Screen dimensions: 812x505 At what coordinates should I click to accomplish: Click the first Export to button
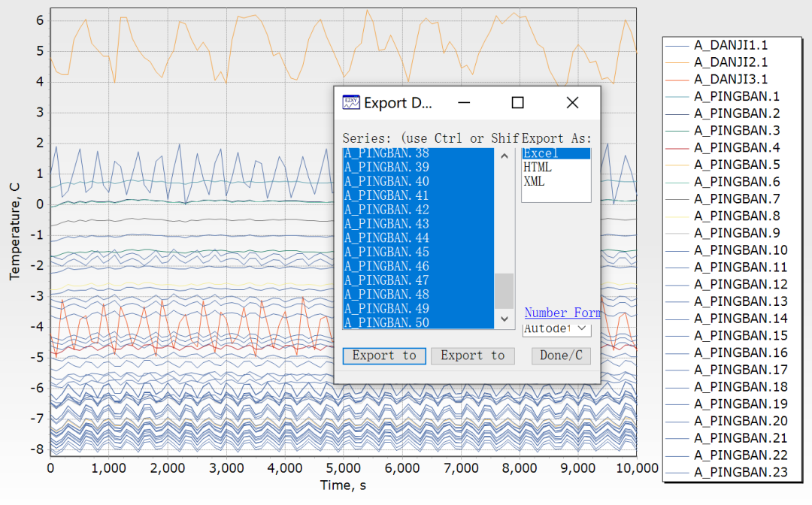(384, 356)
